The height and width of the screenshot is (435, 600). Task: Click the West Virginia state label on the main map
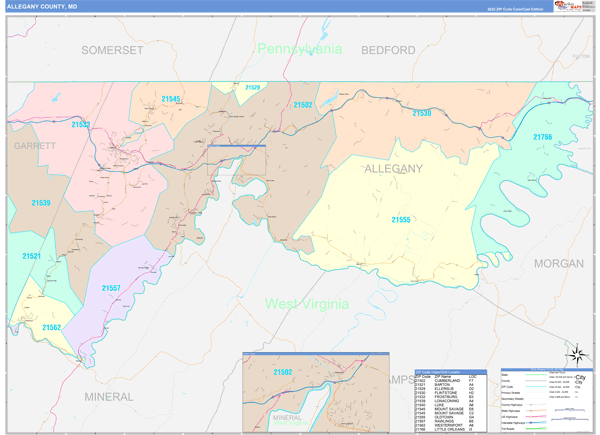[307, 304]
